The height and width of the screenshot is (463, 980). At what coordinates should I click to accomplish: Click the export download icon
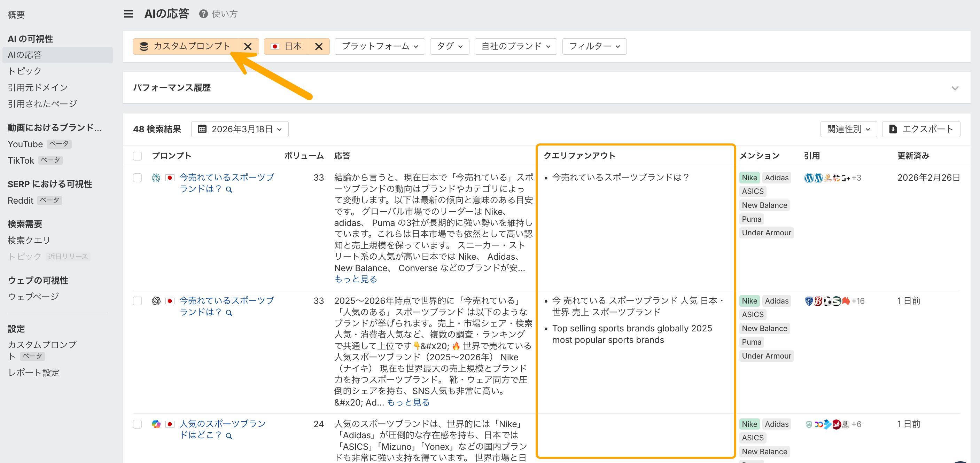(893, 129)
